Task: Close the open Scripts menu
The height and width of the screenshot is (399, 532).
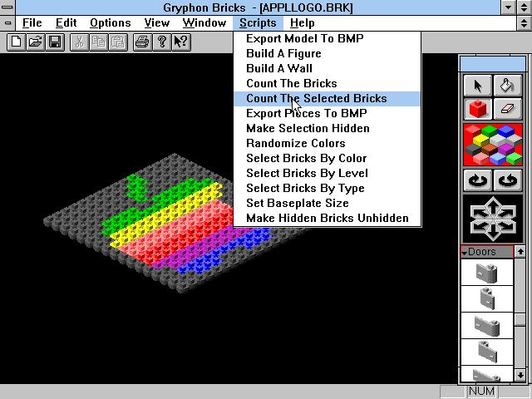Action: (258, 23)
